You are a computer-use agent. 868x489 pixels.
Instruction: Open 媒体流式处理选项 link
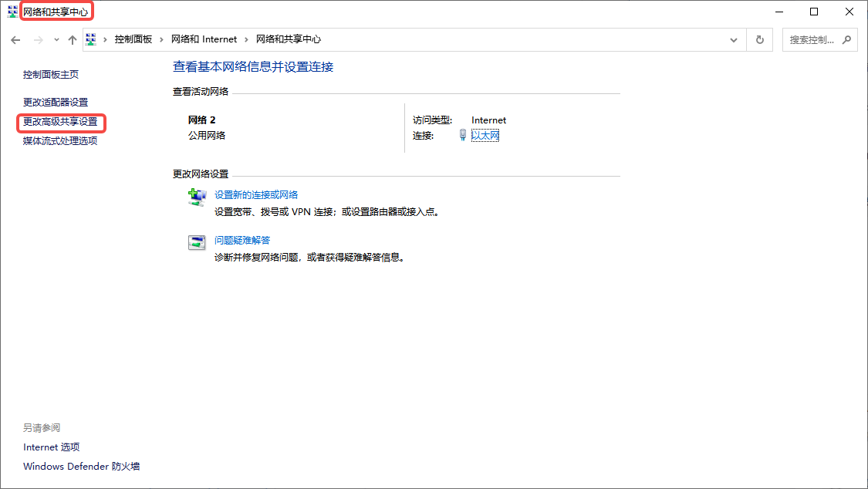pyautogui.click(x=60, y=141)
